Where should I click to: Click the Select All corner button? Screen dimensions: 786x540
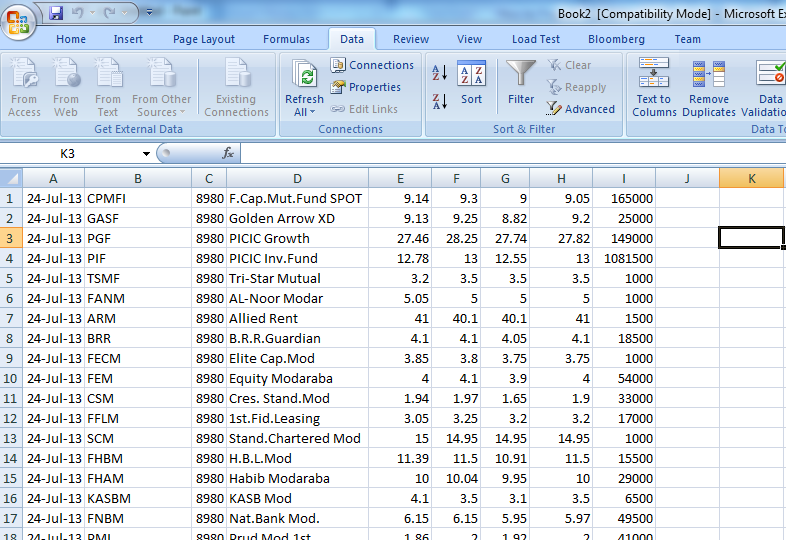coord(11,178)
